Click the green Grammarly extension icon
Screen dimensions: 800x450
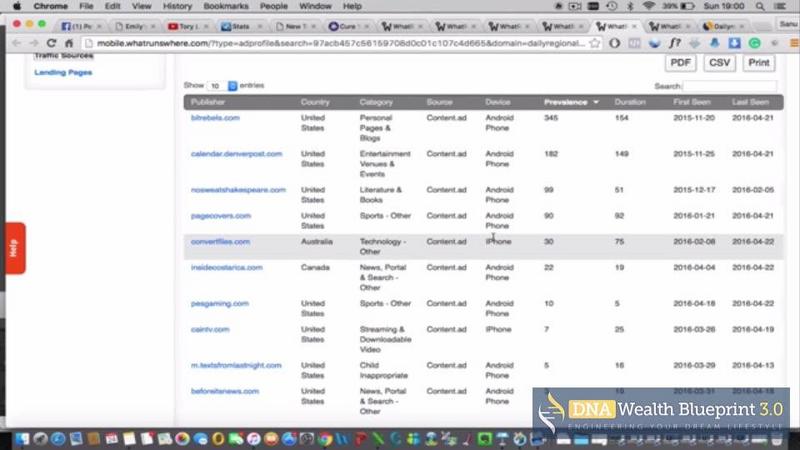755,43
